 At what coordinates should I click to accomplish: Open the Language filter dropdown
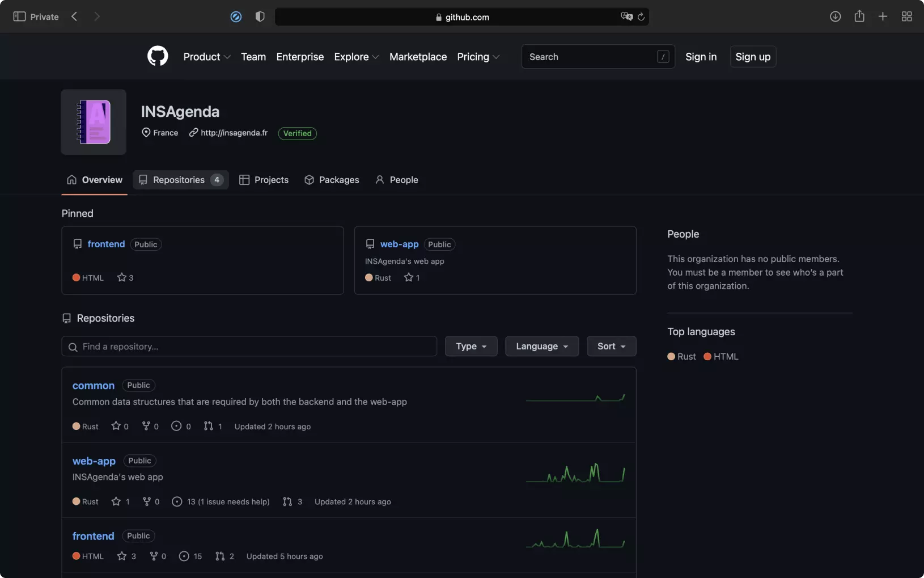(x=542, y=346)
